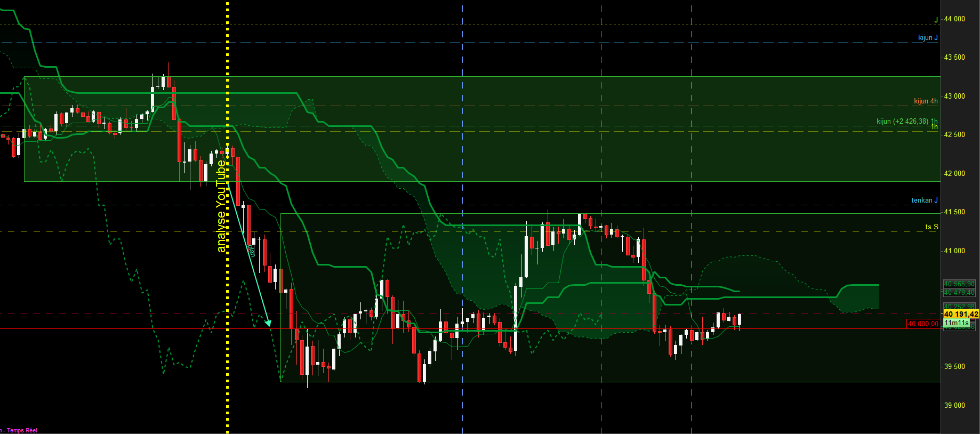Image resolution: width=980 pixels, height=434 pixels.
Task: Select the 'tenkan J' line label
Action: pos(925,200)
